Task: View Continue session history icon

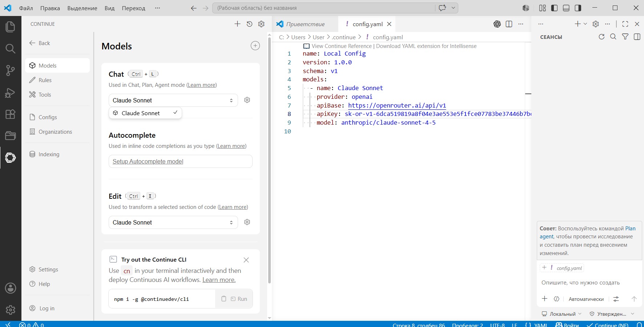Action: [249, 24]
